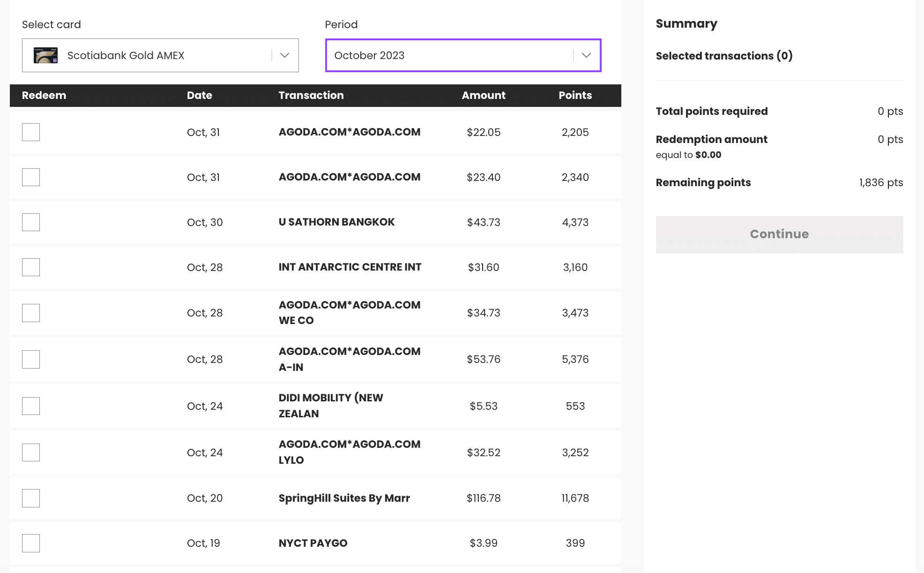Select the AGODA WE CO transaction checkbox
924x573 pixels.
(31, 313)
